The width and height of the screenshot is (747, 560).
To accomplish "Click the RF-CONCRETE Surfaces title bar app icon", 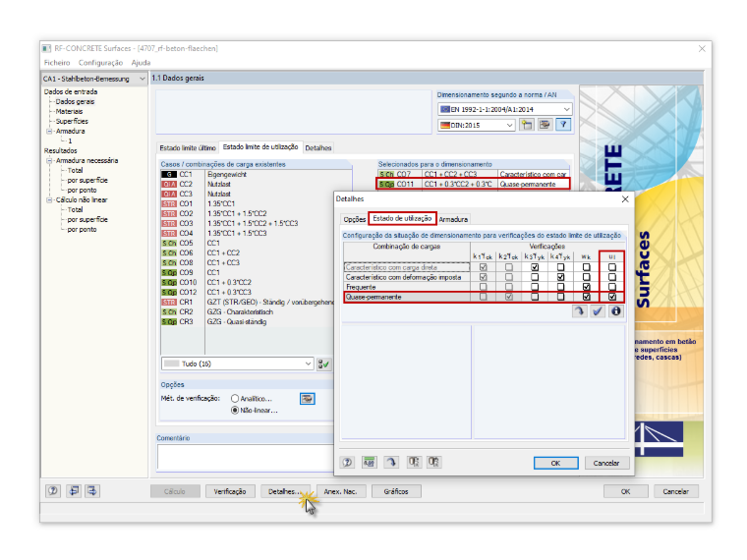I will tap(46, 48).
